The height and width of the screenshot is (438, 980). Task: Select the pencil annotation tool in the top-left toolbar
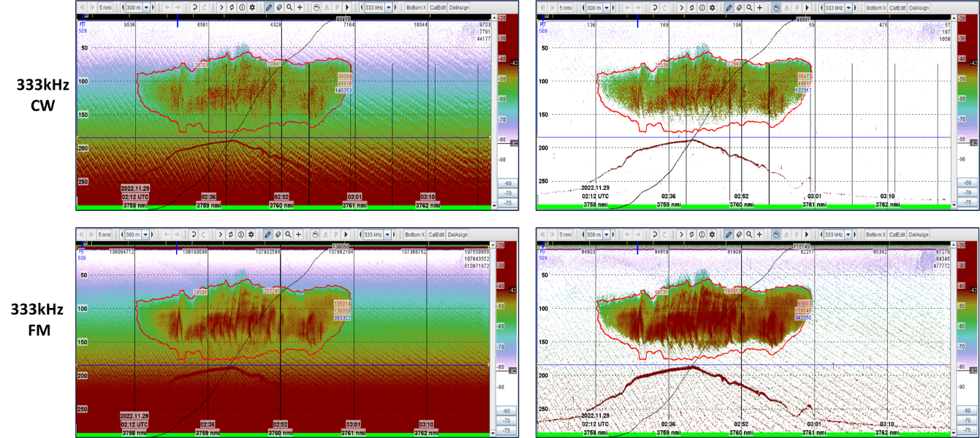270,9
